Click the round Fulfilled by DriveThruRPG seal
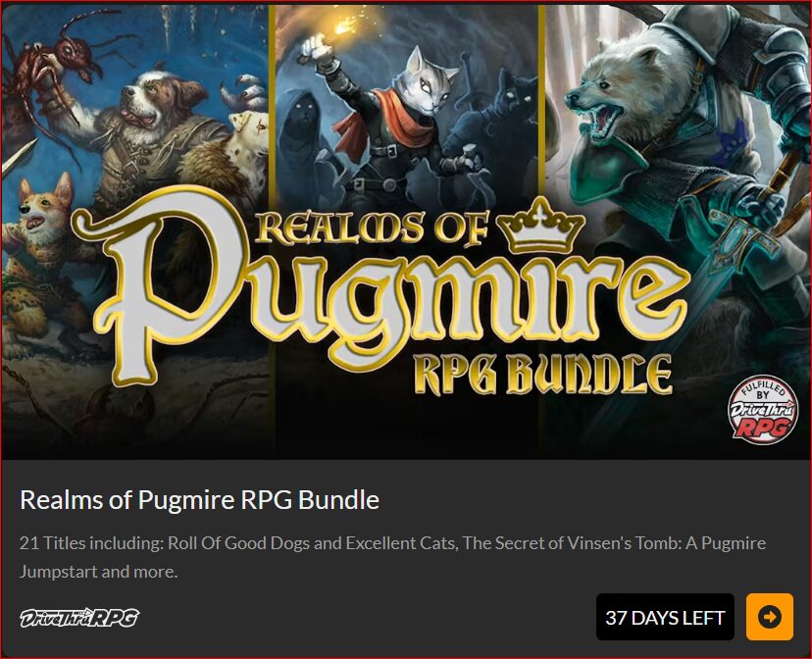Viewport: 812px width, 659px height. [x=762, y=410]
